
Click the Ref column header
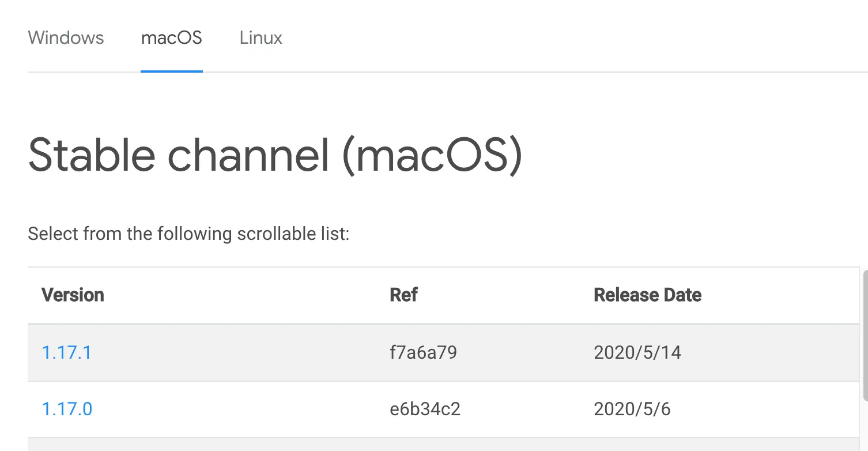[x=403, y=295]
